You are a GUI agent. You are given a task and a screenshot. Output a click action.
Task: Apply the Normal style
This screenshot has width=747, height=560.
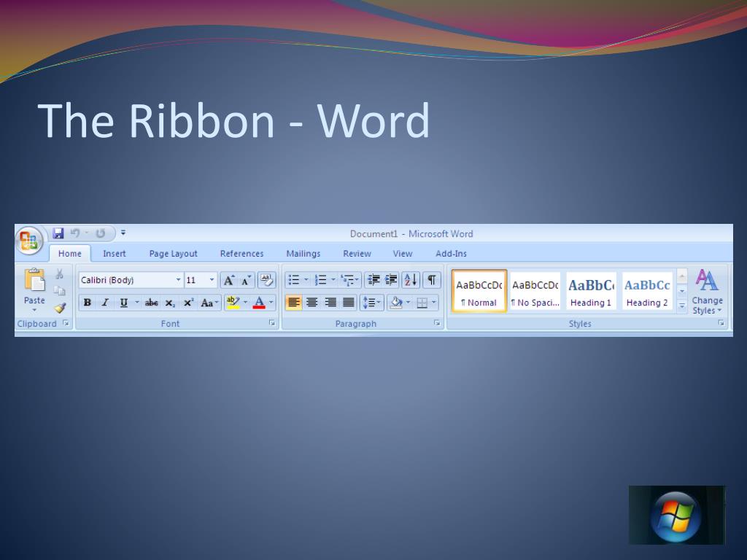479,292
